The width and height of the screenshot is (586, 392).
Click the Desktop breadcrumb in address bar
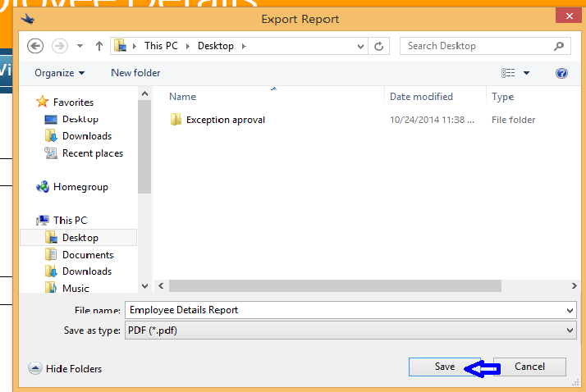coord(216,46)
